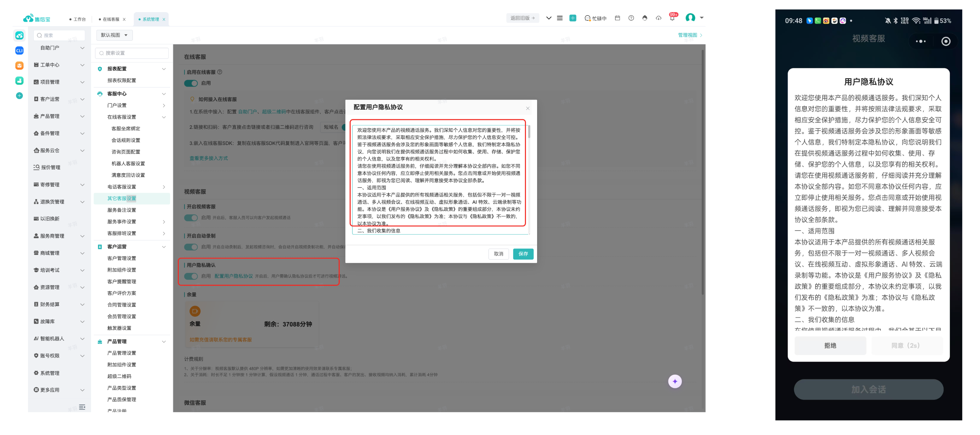Close the 配置用户隐私协议 dialog
980x435 pixels.
pyautogui.click(x=528, y=108)
